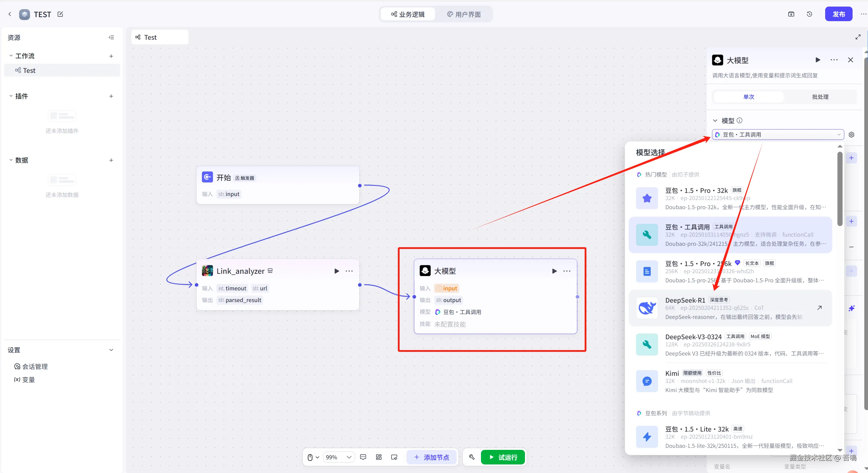Screen dimensions: 868x473
Task: Click the green 试运行 button
Action: pos(503,457)
